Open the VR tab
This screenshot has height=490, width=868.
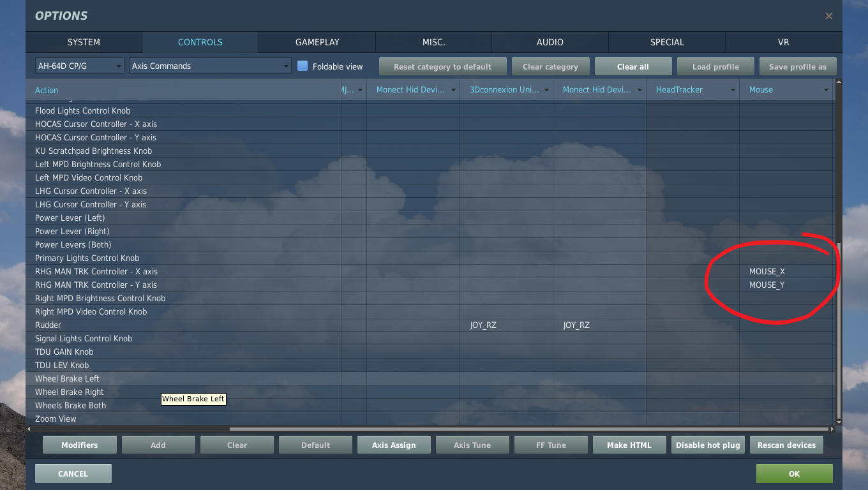(x=783, y=42)
